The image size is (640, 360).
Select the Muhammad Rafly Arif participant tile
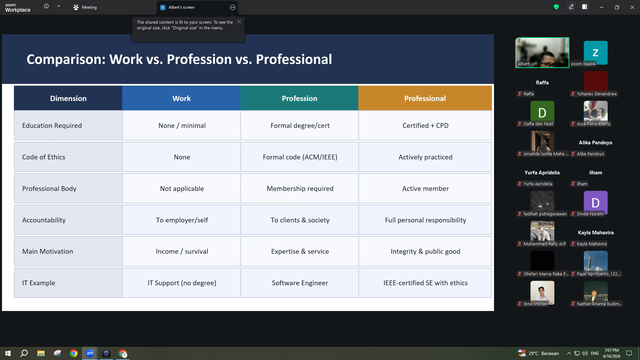pyautogui.click(x=542, y=233)
